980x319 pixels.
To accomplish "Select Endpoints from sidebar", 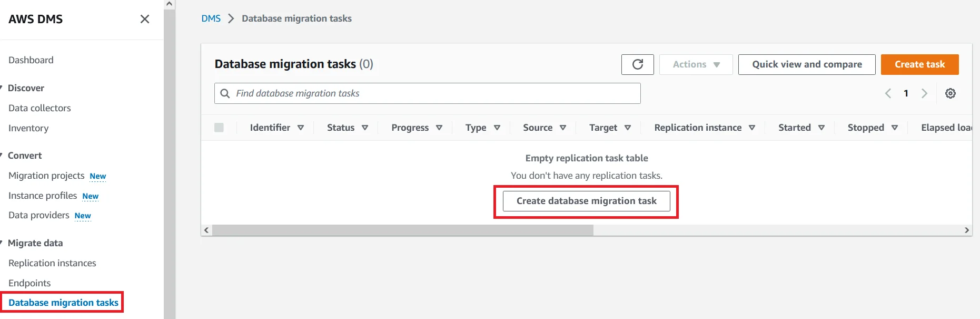I will (29, 283).
